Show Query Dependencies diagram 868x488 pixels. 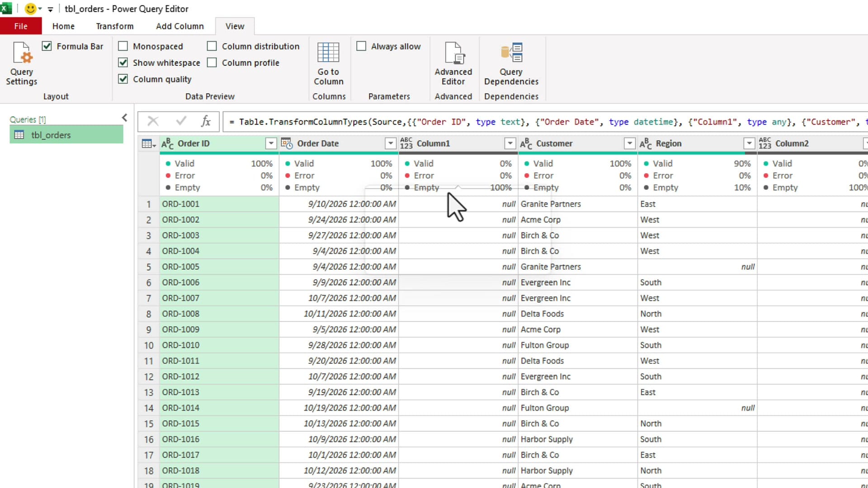coord(511,63)
